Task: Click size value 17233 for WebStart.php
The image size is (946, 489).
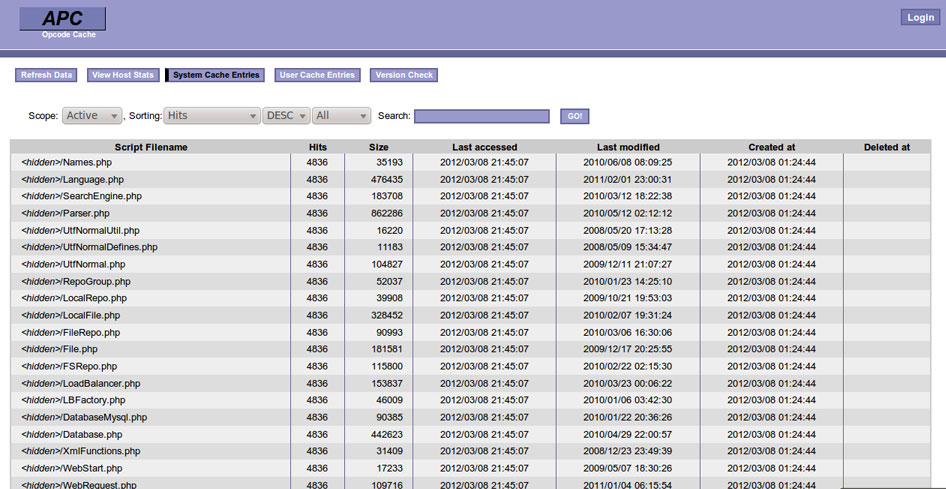Action: coord(390,468)
